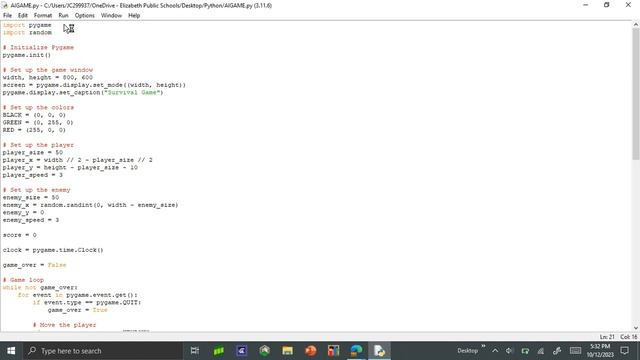Open the touch keyboard tray icon
The height and width of the screenshot is (360, 640).
pyautogui.click(x=576, y=351)
